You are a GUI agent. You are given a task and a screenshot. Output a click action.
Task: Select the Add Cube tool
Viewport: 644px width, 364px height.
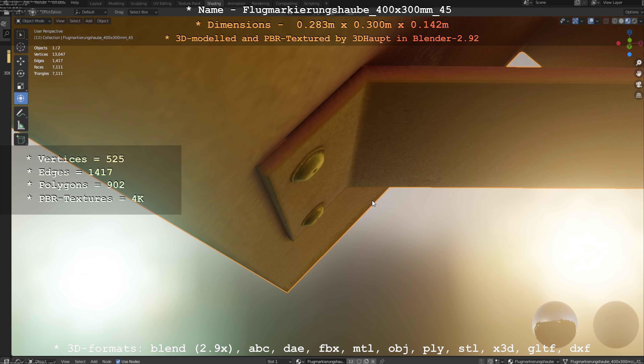pos(21,140)
